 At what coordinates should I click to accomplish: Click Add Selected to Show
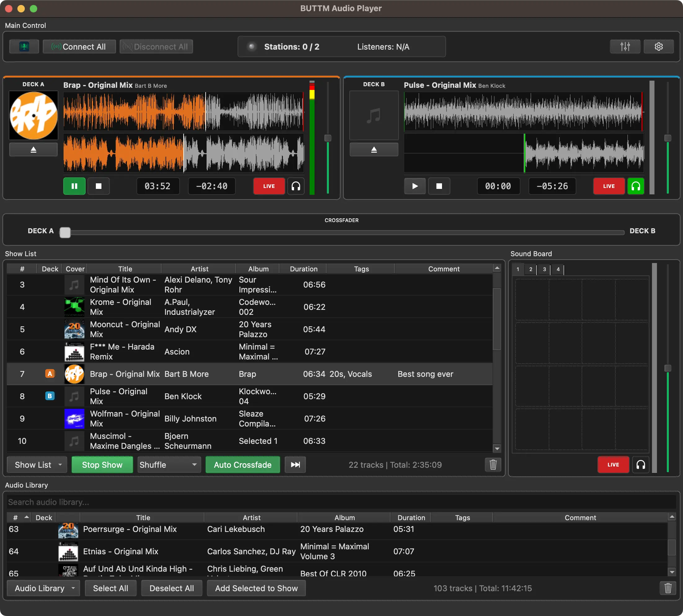pos(256,588)
